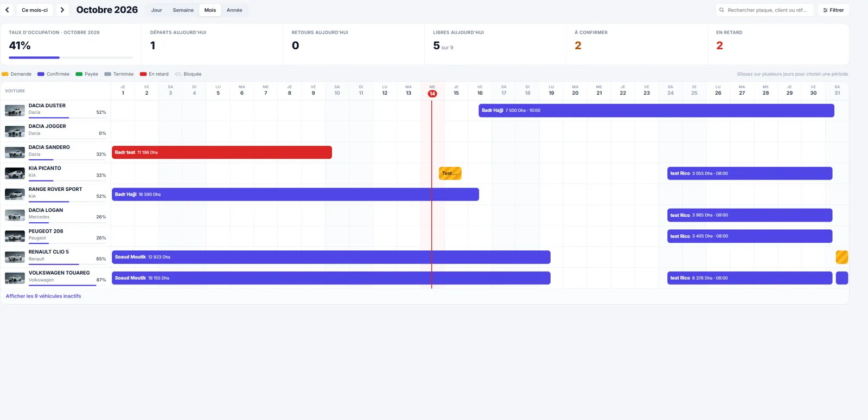The image size is (868, 420).
Task: Click the magnifier icon in the search box
Action: pos(722,10)
